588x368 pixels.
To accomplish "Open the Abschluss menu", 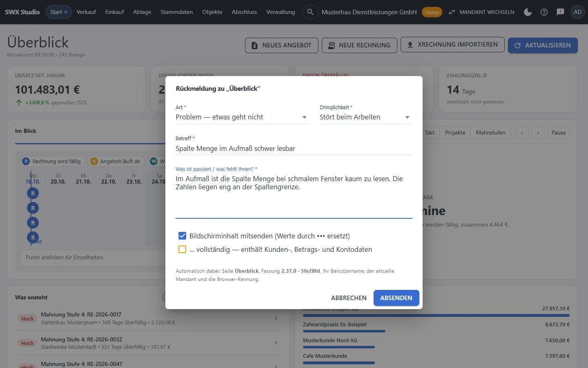I will pos(244,12).
